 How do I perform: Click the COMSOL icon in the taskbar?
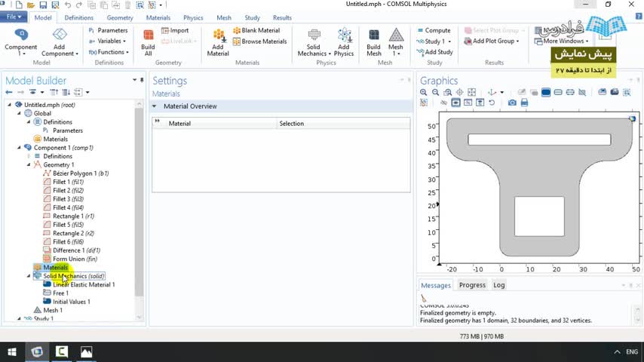tap(37, 351)
